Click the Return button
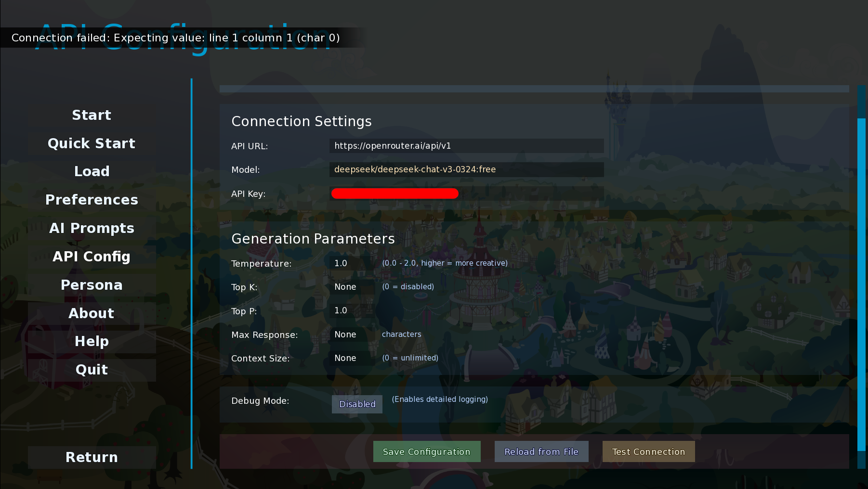The width and height of the screenshot is (868, 489). click(92, 457)
